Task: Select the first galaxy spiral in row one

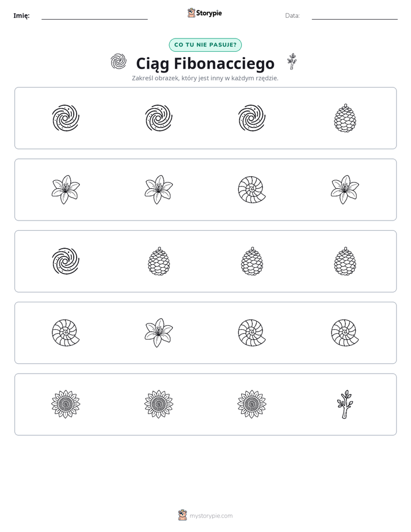Action: [66, 118]
